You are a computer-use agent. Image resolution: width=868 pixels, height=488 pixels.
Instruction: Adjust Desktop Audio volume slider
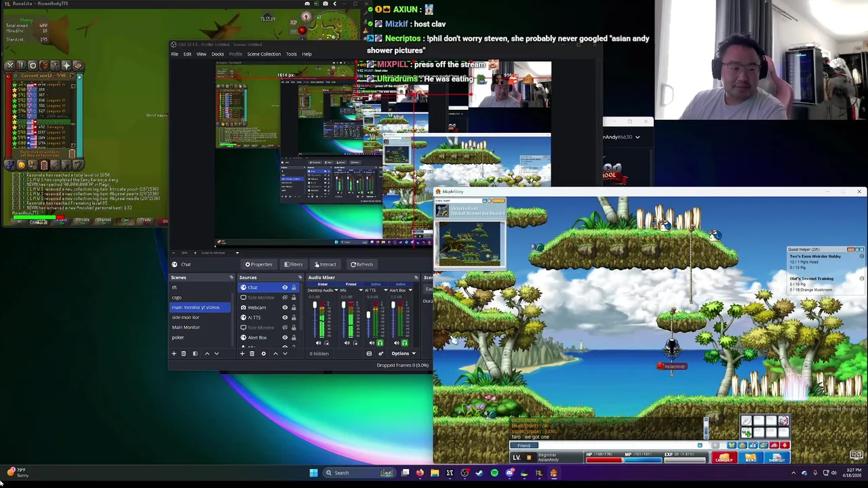(x=315, y=304)
